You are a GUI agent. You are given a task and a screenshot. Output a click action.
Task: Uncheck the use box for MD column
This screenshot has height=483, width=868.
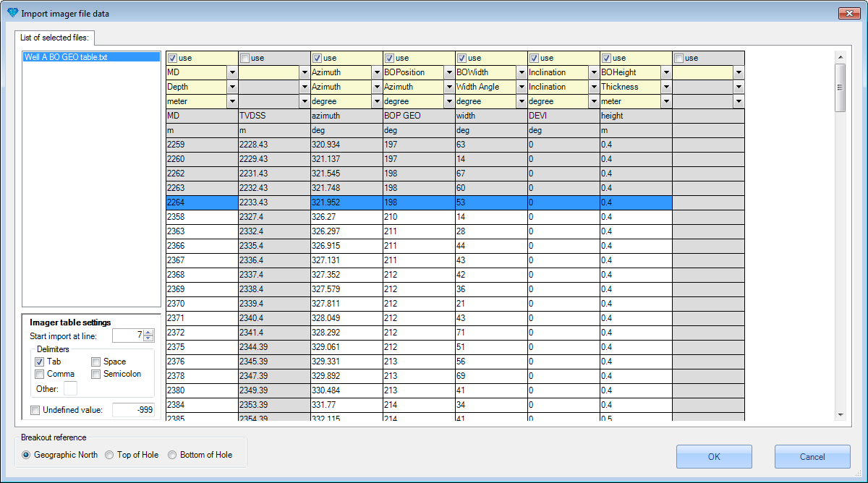click(172, 59)
